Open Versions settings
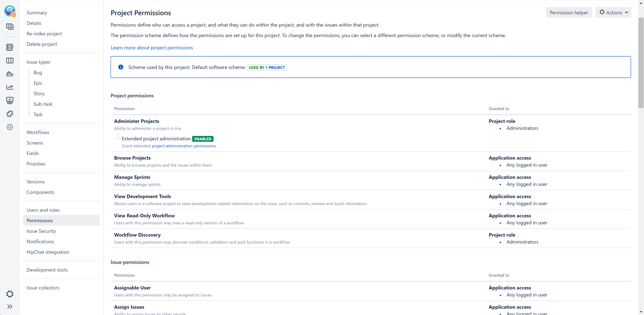Screen dimensions: 644x315 [36, 182]
